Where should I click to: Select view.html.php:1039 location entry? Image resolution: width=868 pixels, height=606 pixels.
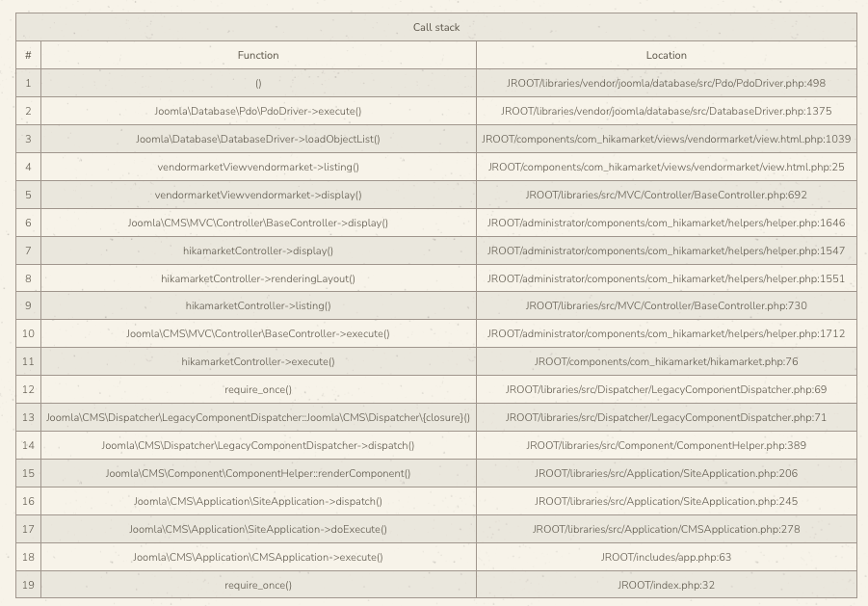[667, 139]
